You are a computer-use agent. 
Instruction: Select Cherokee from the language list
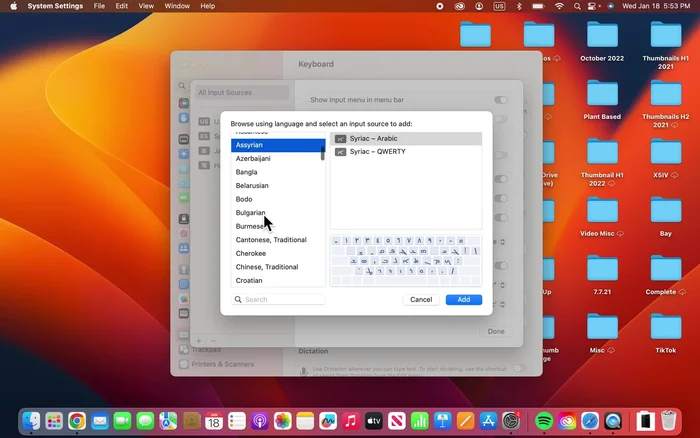251,254
